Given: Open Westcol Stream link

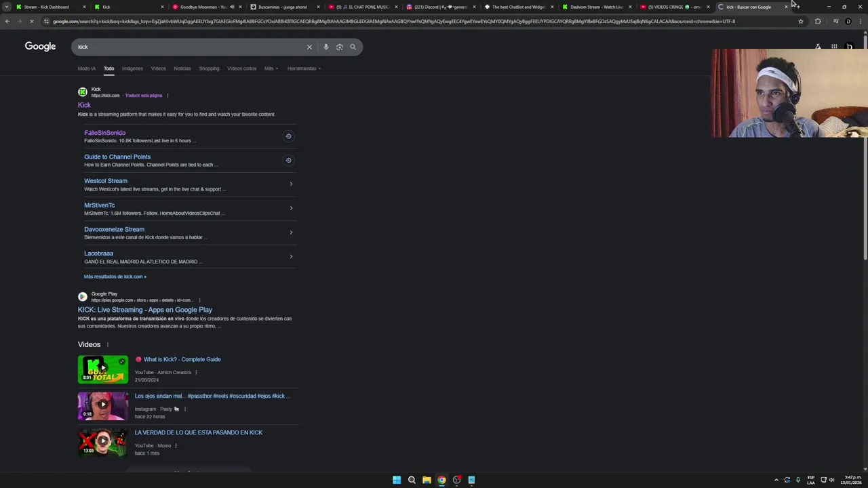Looking at the screenshot, I should coord(106,181).
